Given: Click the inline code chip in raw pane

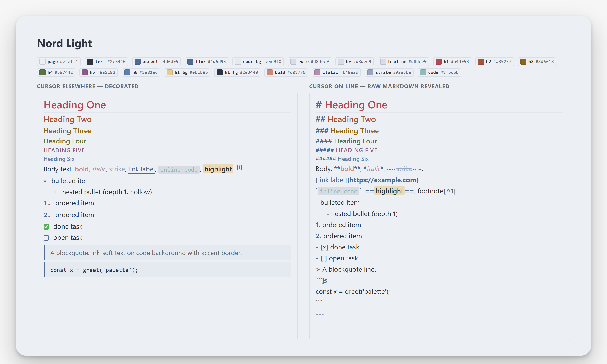Looking at the screenshot, I should click(339, 191).
